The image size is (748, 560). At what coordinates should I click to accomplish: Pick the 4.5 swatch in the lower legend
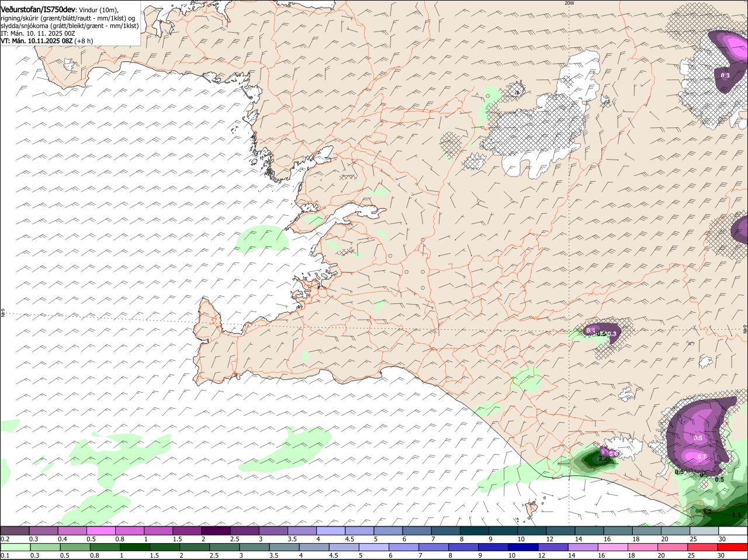pyautogui.click(x=343, y=547)
